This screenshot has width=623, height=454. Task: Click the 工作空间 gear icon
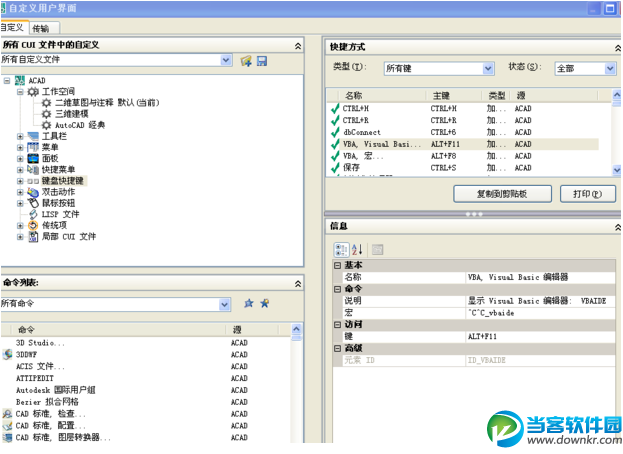pos(33,92)
